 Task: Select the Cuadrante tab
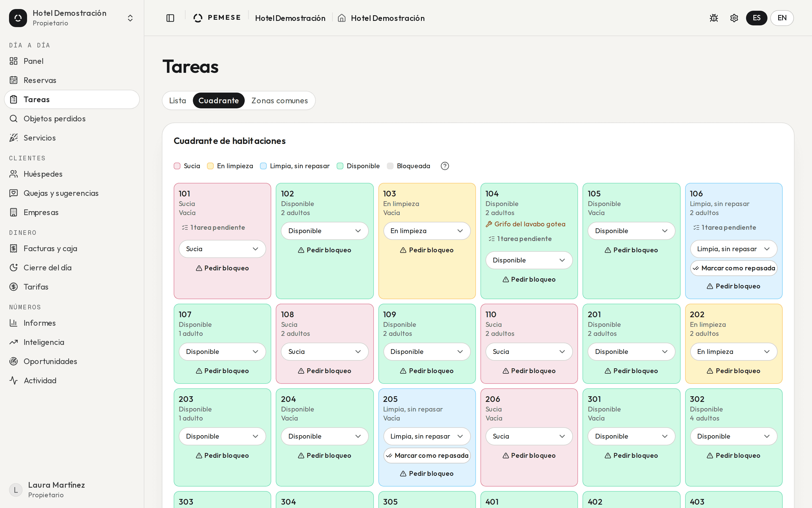(219, 101)
